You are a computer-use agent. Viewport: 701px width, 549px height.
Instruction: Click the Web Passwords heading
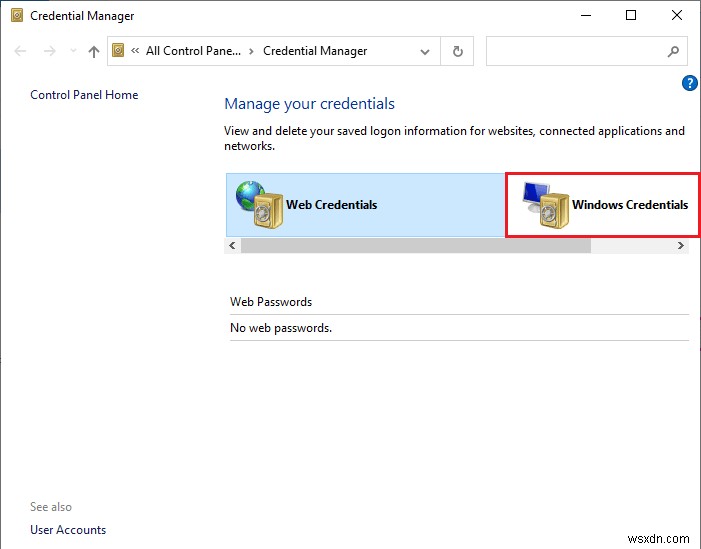271,302
